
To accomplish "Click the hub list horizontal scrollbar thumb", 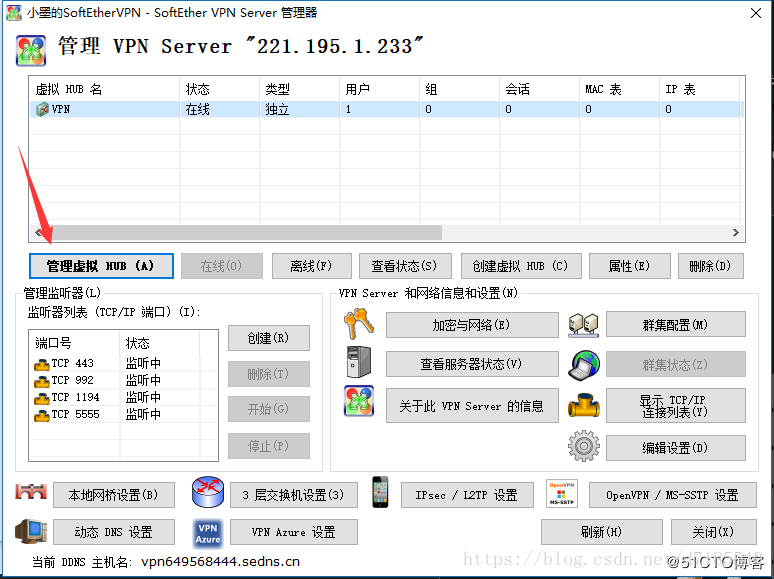I will [244, 232].
